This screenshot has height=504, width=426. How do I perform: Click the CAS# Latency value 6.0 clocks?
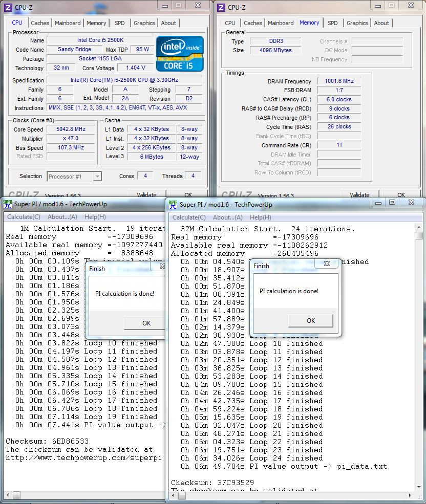click(x=339, y=99)
